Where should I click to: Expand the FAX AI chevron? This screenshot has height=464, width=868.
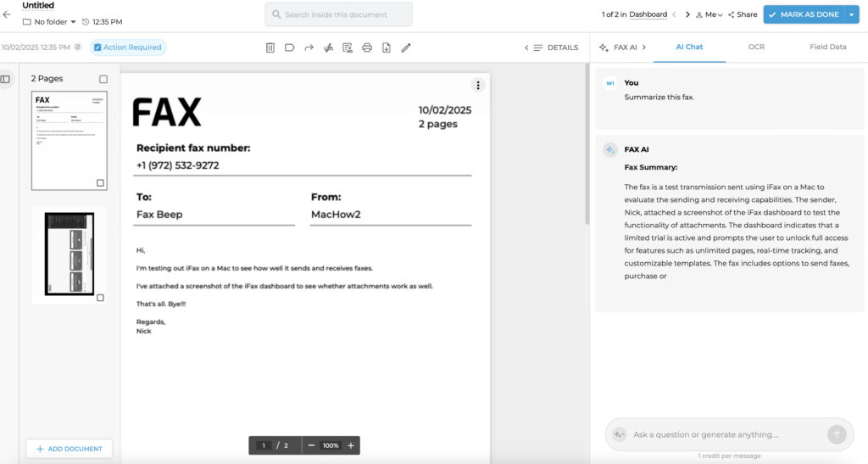[x=644, y=47]
